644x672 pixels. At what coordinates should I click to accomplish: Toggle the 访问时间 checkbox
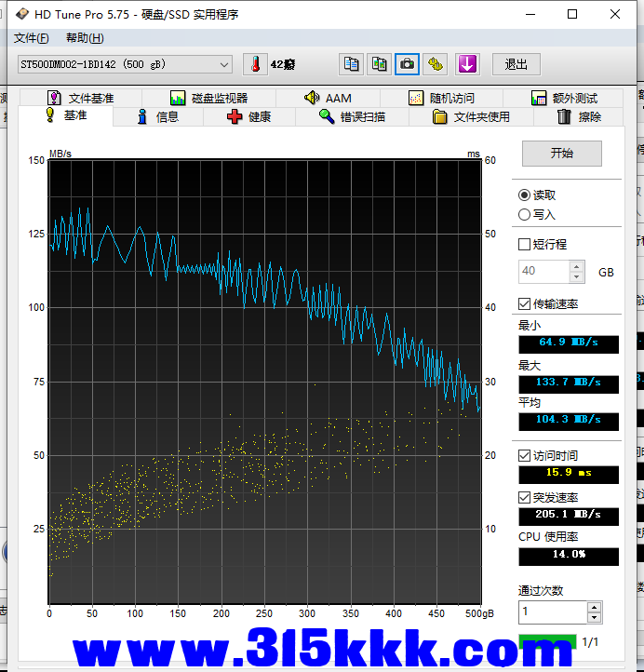tap(525, 455)
